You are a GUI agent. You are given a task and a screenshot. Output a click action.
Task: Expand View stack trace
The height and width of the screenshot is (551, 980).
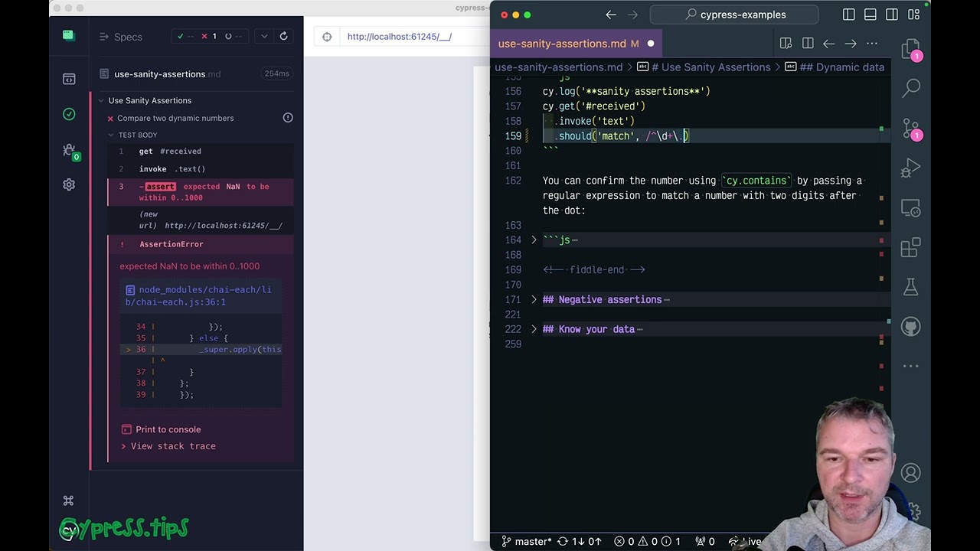pyautogui.click(x=168, y=446)
